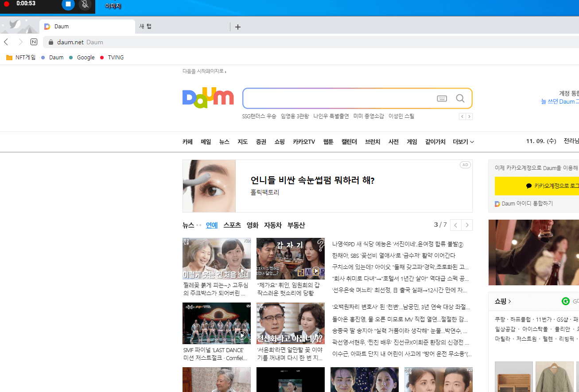Open the virtual keyboard icon in search box
The image size is (579, 392).
(442, 98)
